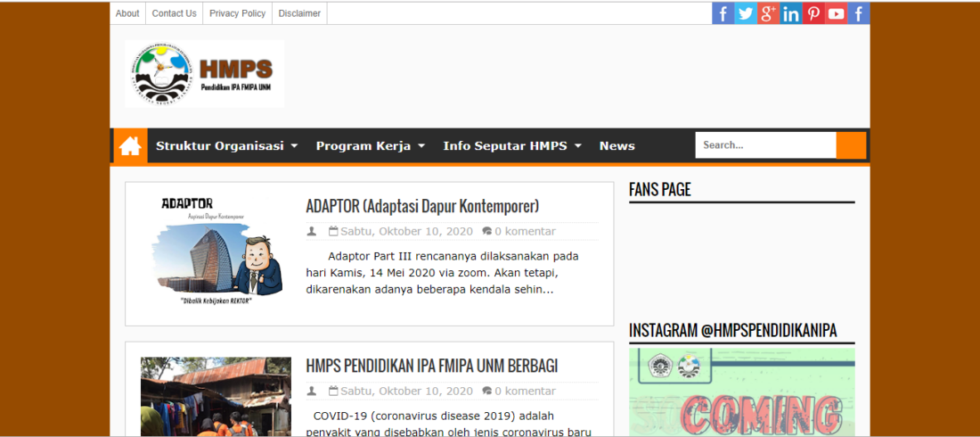Focus the Search text field
The image size is (980, 437).
pos(765,145)
